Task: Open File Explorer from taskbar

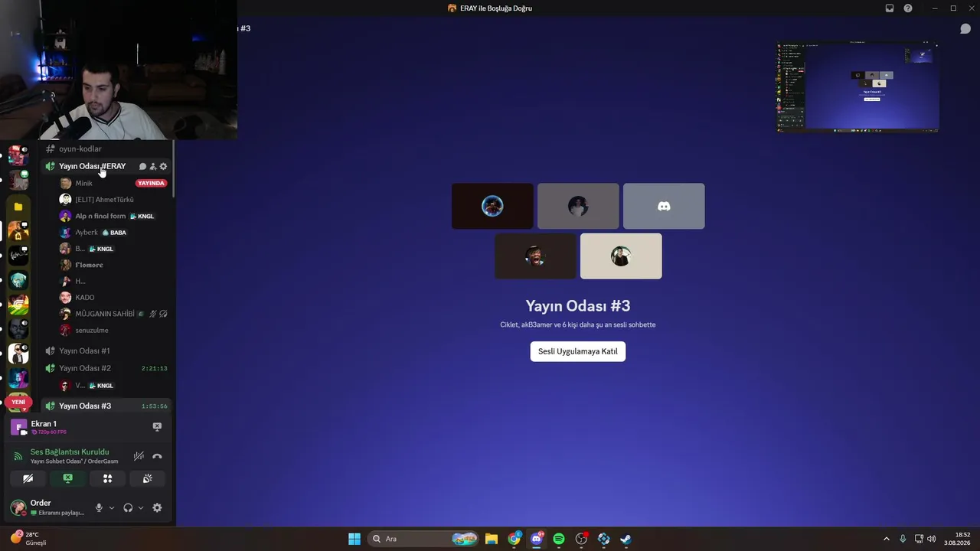Action: (492, 539)
